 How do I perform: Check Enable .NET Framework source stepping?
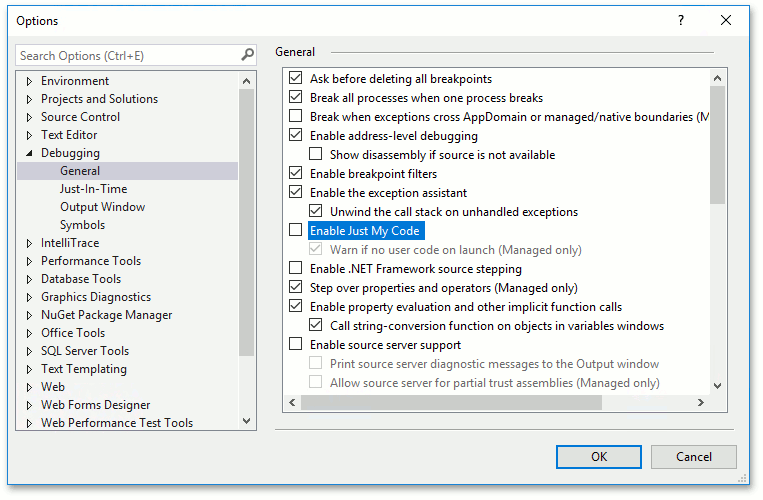[x=295, y=268]
